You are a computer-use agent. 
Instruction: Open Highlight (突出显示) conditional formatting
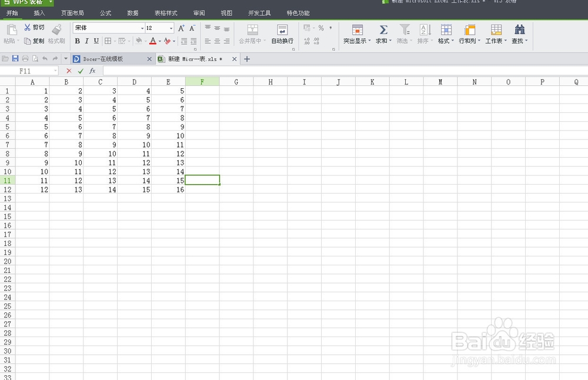357,34
